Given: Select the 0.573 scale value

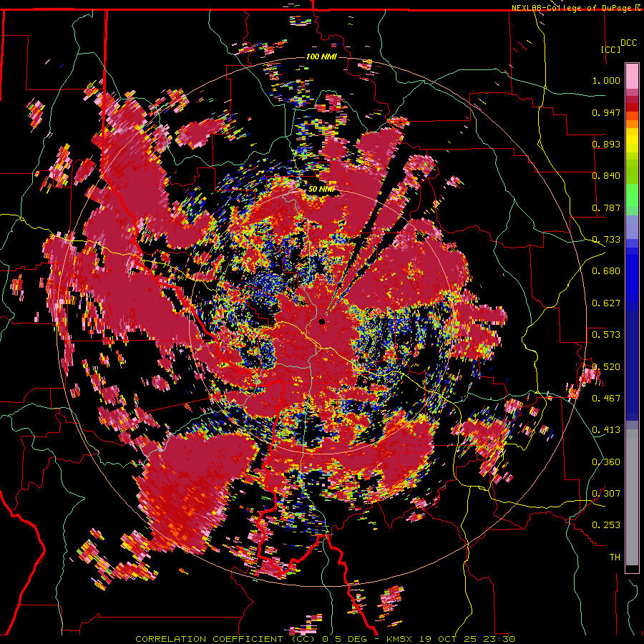Looking at the screenshot, I should tap(606, 335).
